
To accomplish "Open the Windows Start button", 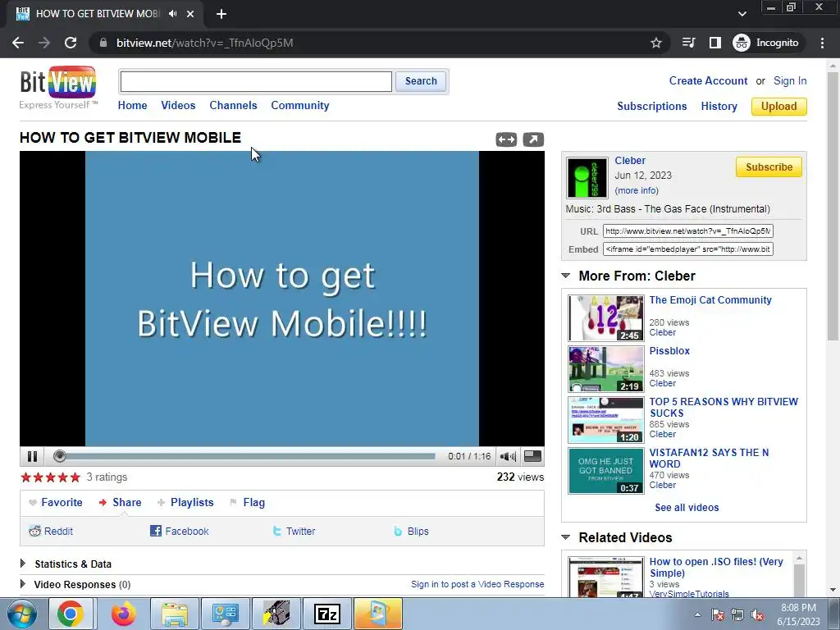I will pos(21,614).
